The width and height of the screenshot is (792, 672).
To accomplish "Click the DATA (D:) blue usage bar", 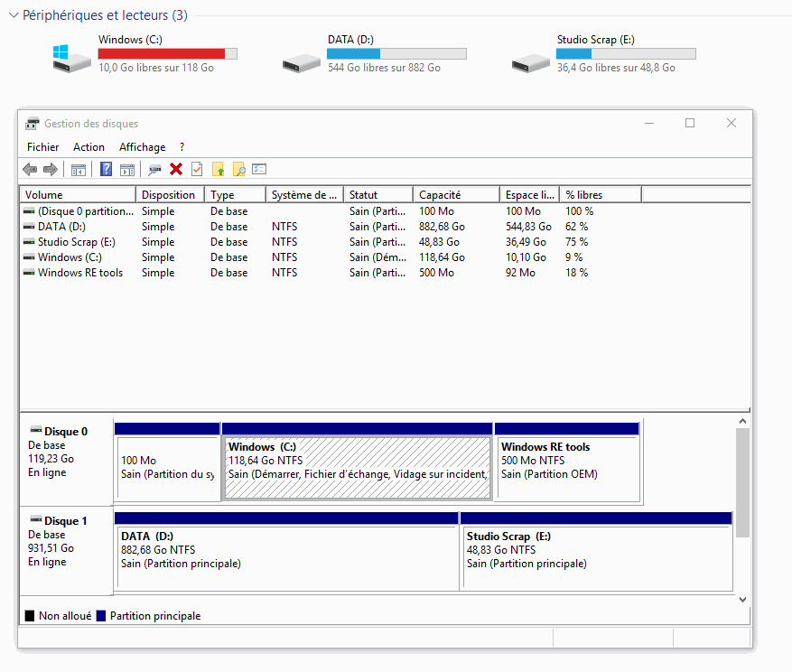I will click(397, 53).
